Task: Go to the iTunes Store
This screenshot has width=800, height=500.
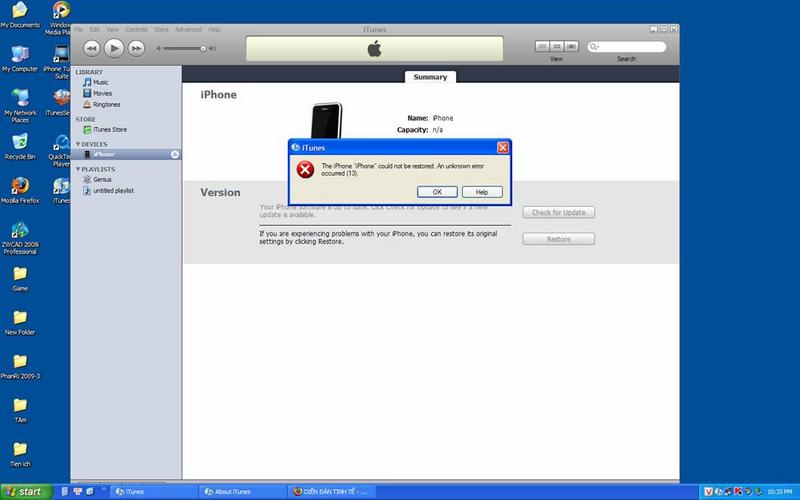Action: 109,130
